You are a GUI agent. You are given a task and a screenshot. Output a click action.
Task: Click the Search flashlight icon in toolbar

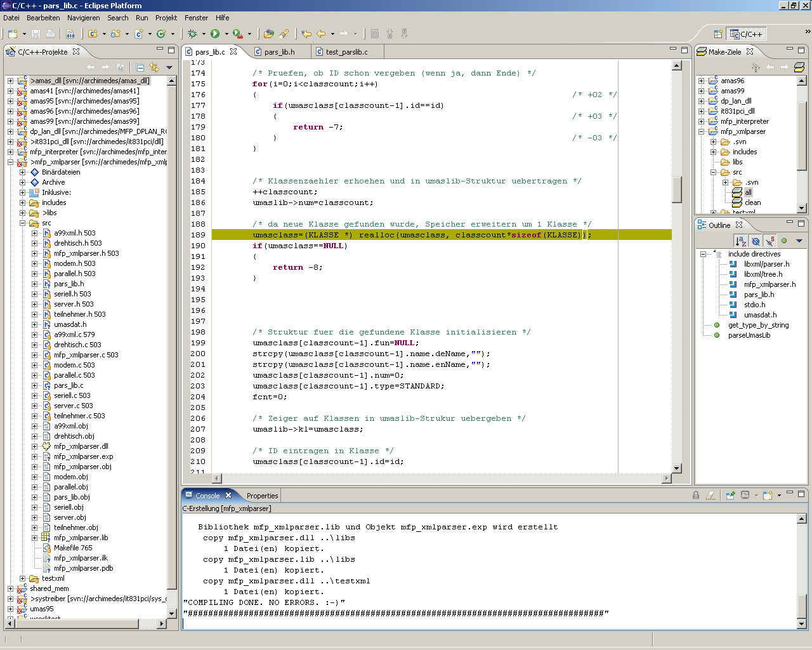284,34
